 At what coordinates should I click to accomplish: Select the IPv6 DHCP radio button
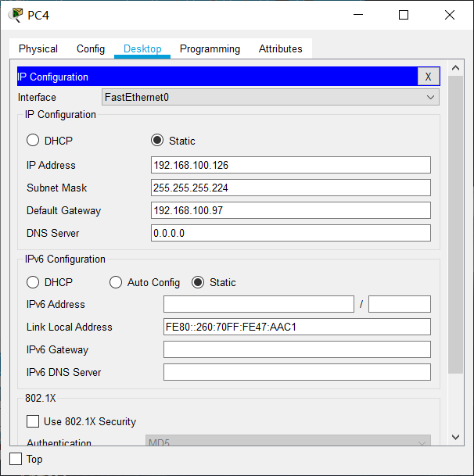[33, 282]
